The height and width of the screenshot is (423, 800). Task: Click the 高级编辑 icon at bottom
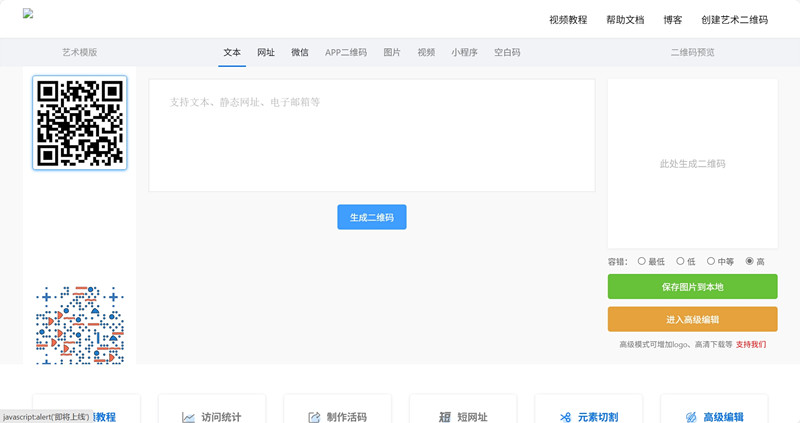[x=691, y=417]
